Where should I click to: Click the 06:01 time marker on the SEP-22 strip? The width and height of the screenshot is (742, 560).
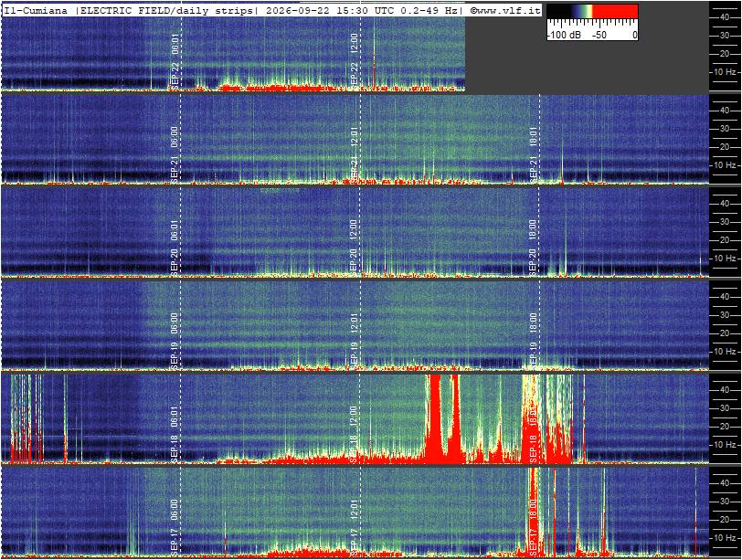tap(175, 43)
